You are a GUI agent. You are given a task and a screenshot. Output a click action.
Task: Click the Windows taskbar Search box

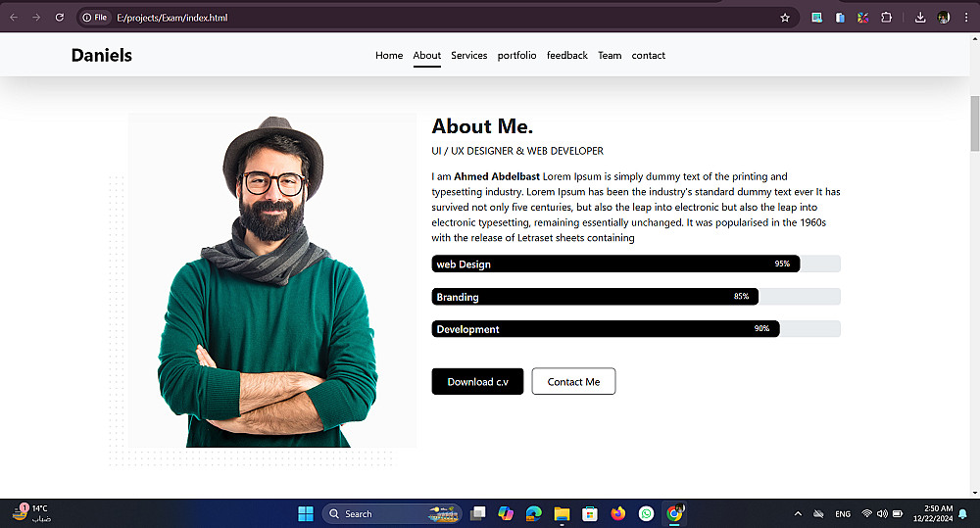tap(392, 513)
